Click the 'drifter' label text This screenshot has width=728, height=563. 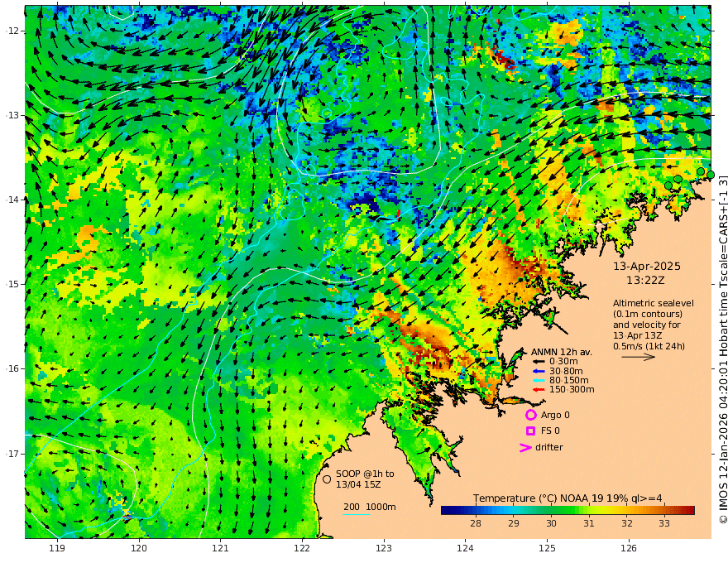click(548, 447)
